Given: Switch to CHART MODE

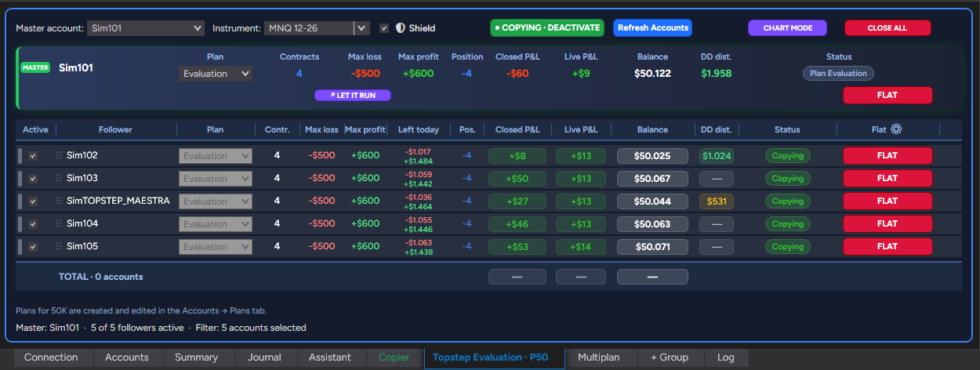Looking at the screenshot, I should point(788,28).
